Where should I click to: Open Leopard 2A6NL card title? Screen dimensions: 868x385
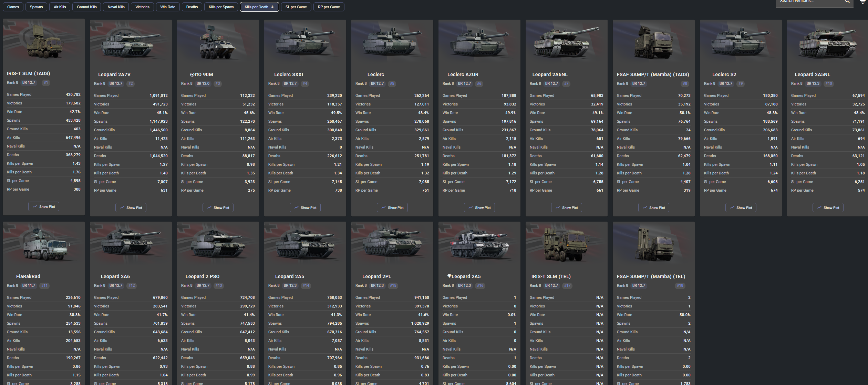pyautogui.click(x=550, y=74)
